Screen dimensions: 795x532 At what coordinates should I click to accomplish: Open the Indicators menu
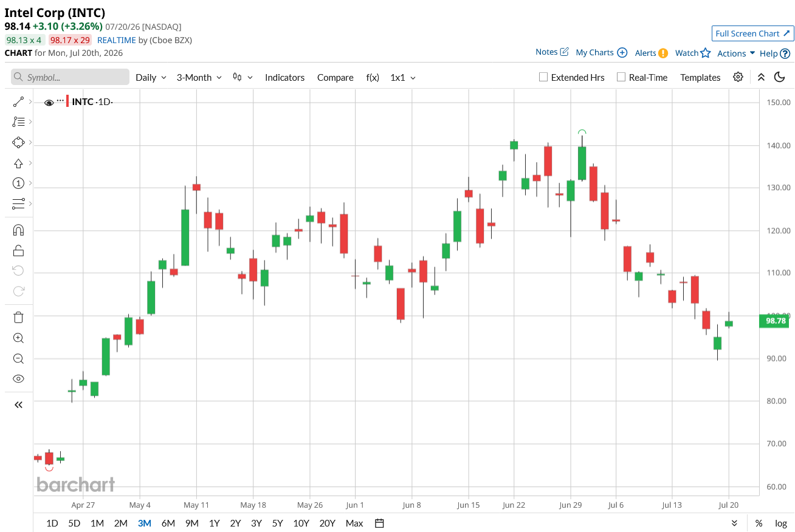(284, 77)
